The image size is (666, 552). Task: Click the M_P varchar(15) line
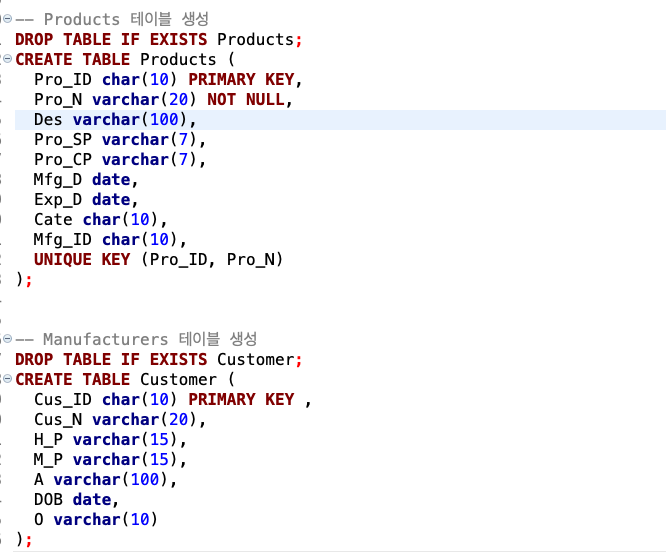click(x=110, y=459)
